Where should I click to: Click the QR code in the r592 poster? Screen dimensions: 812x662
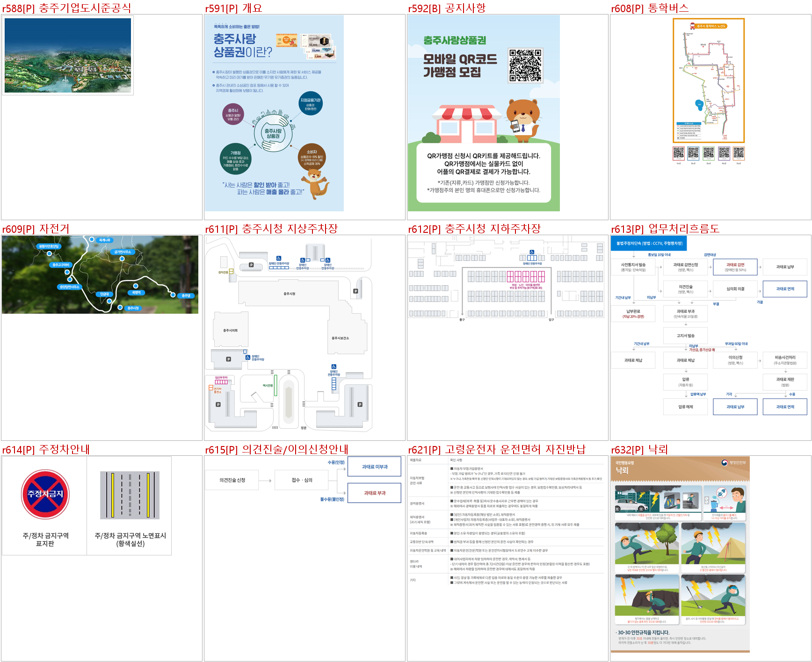525,65
